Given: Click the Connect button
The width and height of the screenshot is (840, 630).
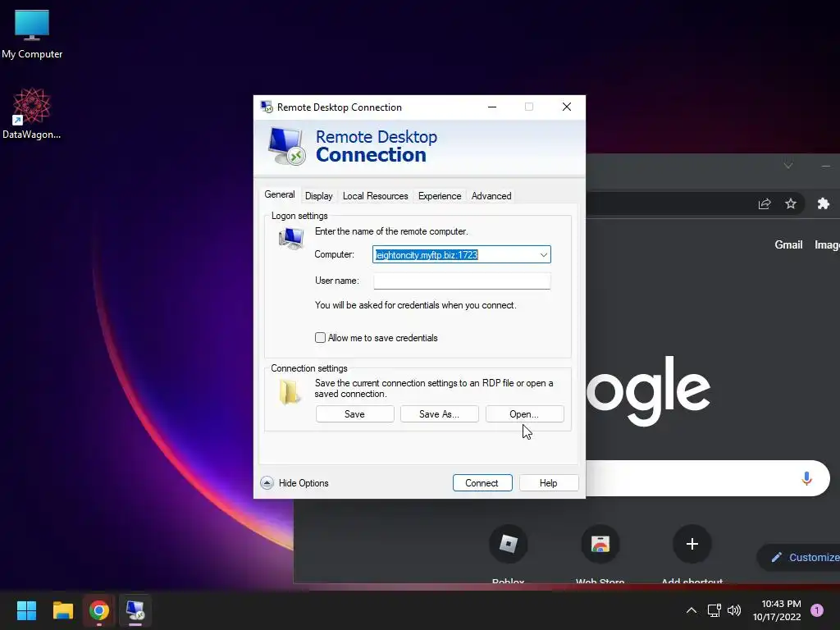Looking at the screenshot, I should click(x=482, y=483).
